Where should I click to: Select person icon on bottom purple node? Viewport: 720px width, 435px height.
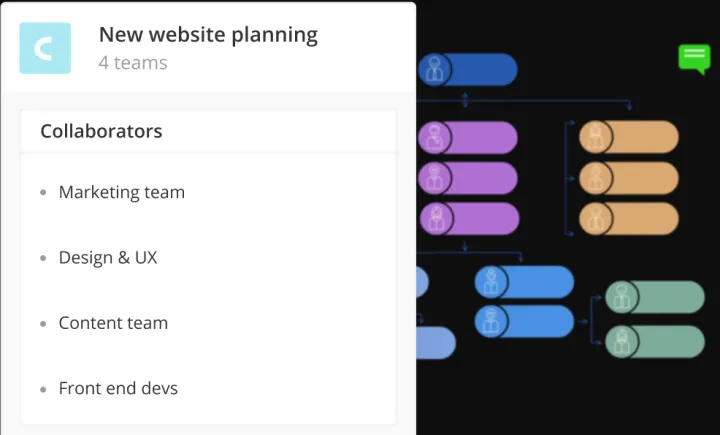[x=435, y=218]
